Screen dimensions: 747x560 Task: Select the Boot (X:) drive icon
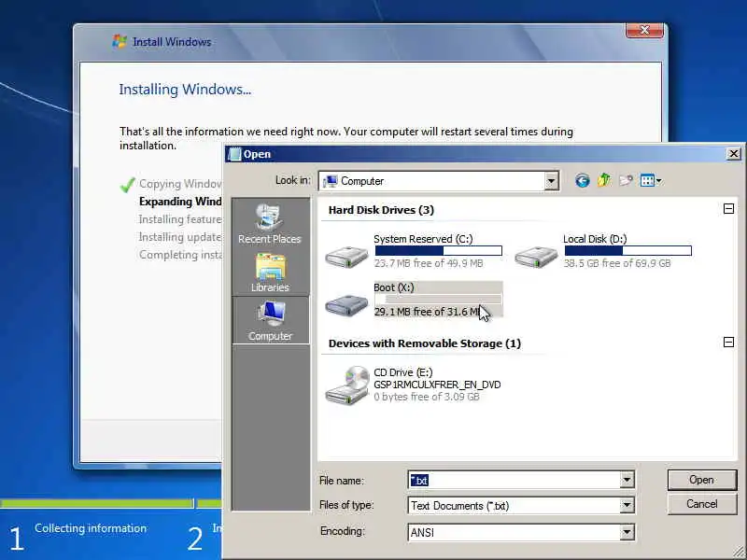pyautogui.click(x=346, y=305)
